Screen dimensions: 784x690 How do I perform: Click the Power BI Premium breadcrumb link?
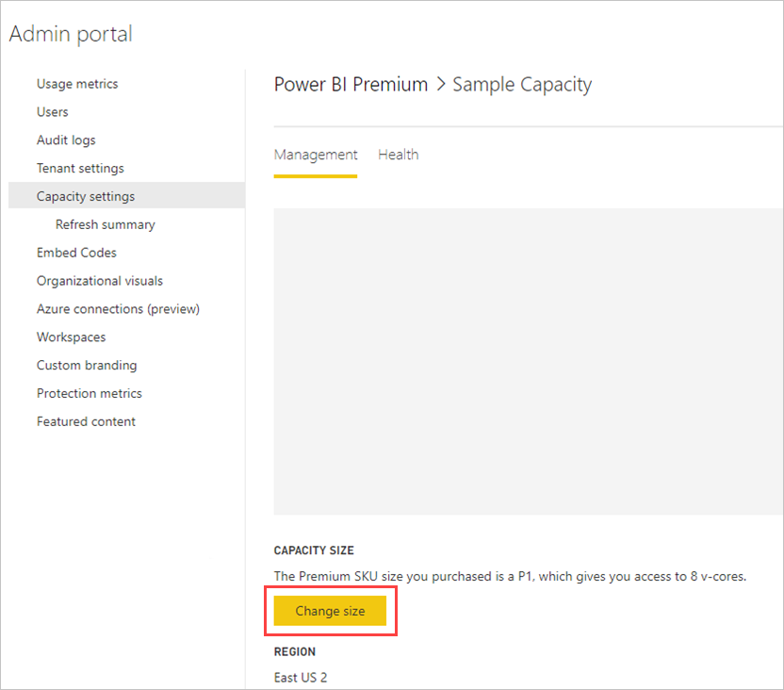tap(351, 85)
